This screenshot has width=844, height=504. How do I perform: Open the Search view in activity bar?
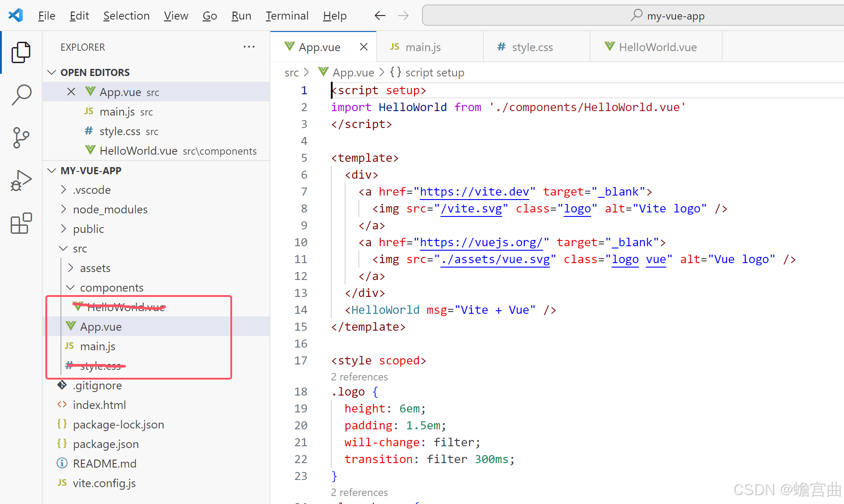pos(21,95)
